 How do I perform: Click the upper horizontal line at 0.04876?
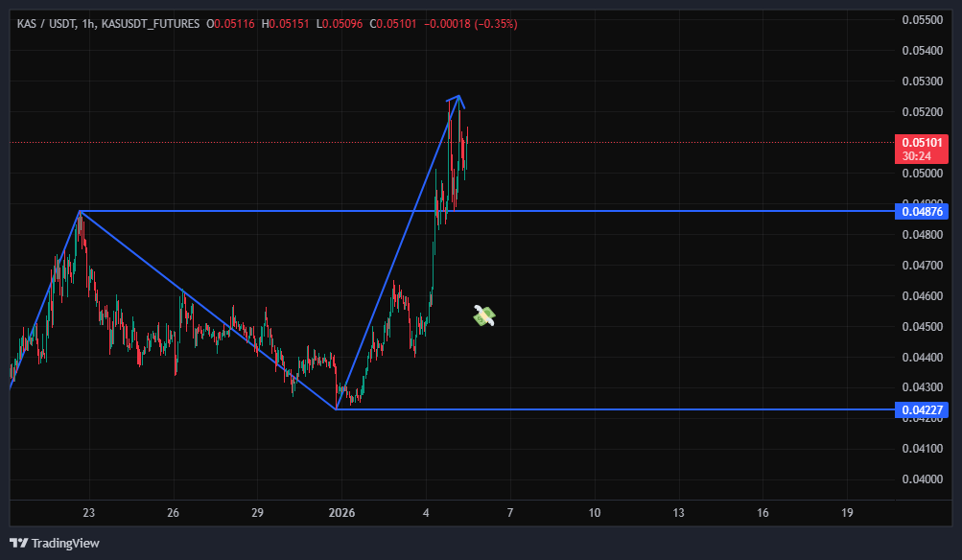coord(671,210)
